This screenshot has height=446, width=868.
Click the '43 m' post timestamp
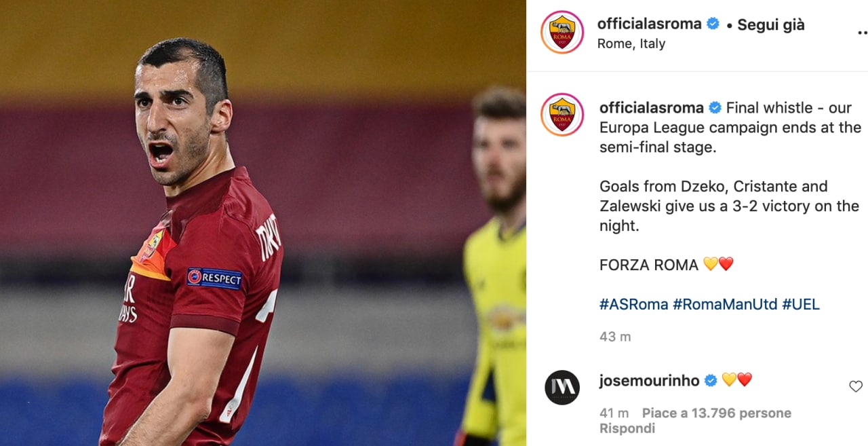click(x=615, y=336)
